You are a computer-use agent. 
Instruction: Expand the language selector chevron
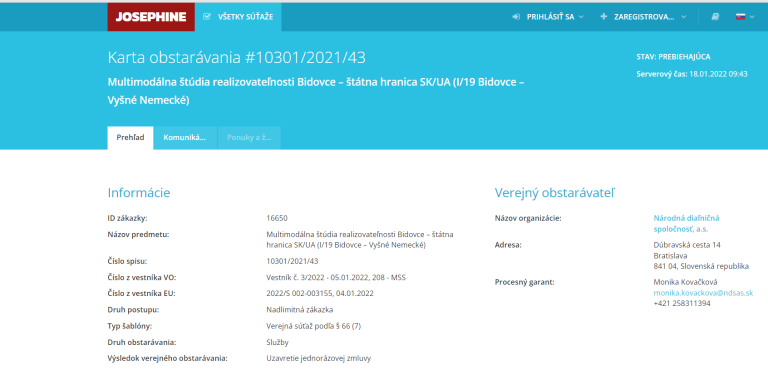click(752, 17)
